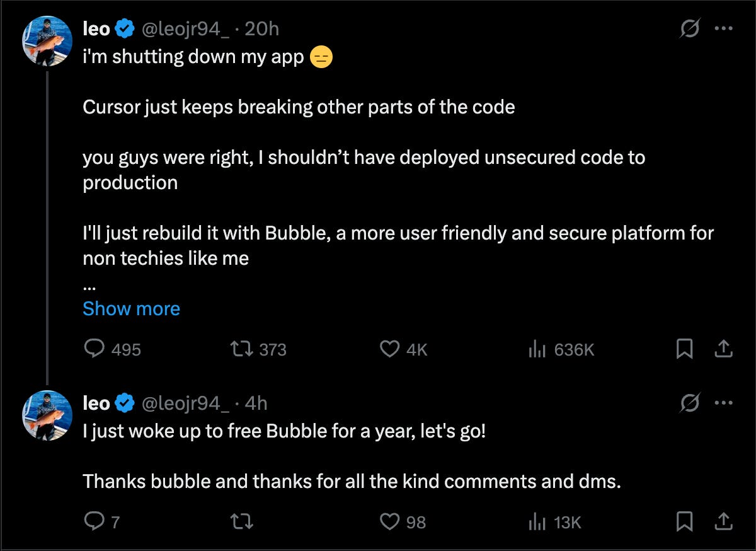The image size is (756, 551).
Task: Like the 'free Bubble for a year' reply
Action: [x=390, y=522]
